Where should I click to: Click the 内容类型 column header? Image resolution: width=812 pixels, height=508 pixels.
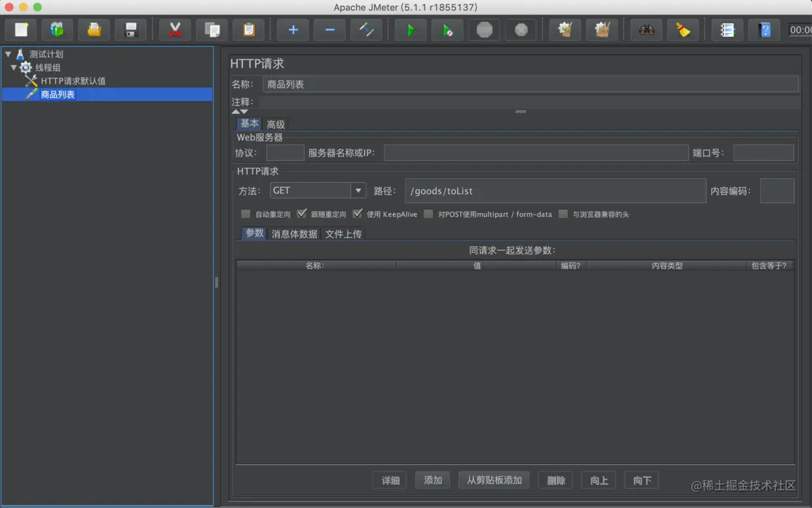(667, 265)
